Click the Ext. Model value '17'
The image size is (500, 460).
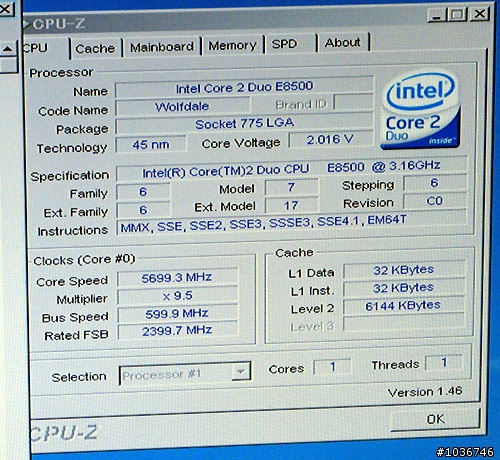[x=292, y=205]
